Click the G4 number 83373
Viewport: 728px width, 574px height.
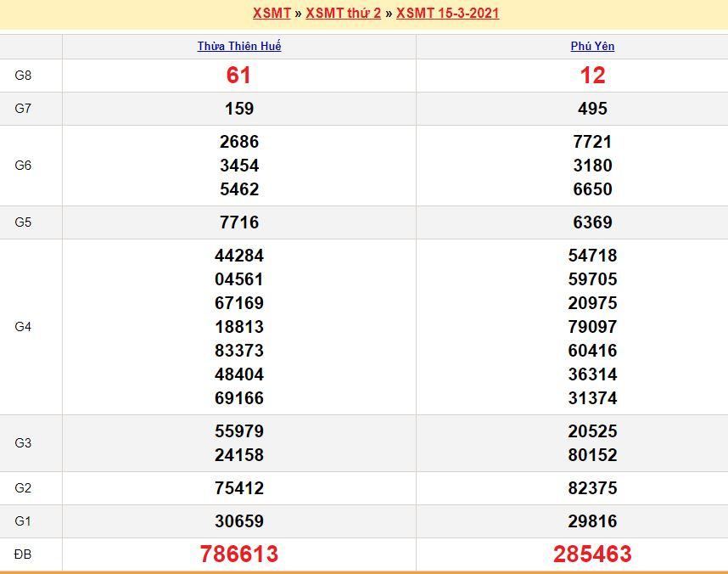pyautogui.click(x=239, y=351)
